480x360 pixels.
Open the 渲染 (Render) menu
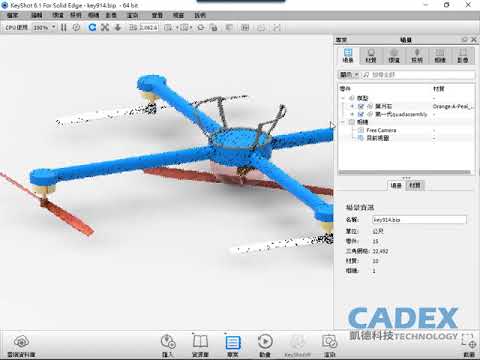coord(133,15)
